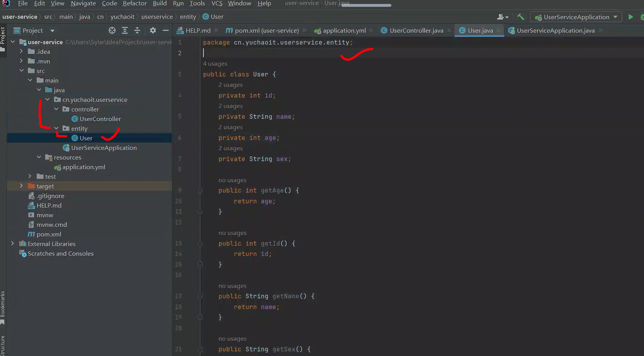Click 'userservice' in the breadcrumb path
Viewport: 644px width, 356px height.
tap(157, 17)
